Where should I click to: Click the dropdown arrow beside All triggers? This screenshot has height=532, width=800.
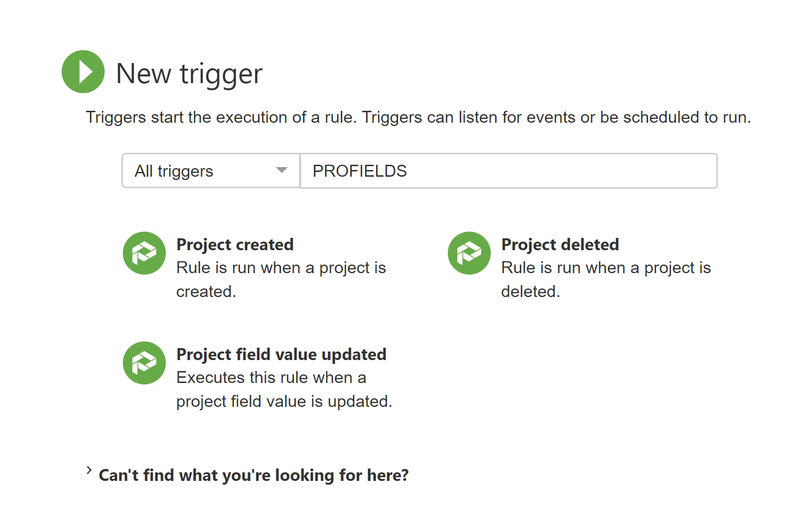point(282,170)
